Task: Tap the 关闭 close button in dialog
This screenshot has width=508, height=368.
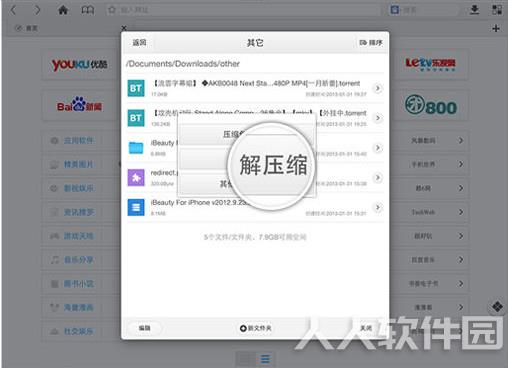Action: (366, 328)
